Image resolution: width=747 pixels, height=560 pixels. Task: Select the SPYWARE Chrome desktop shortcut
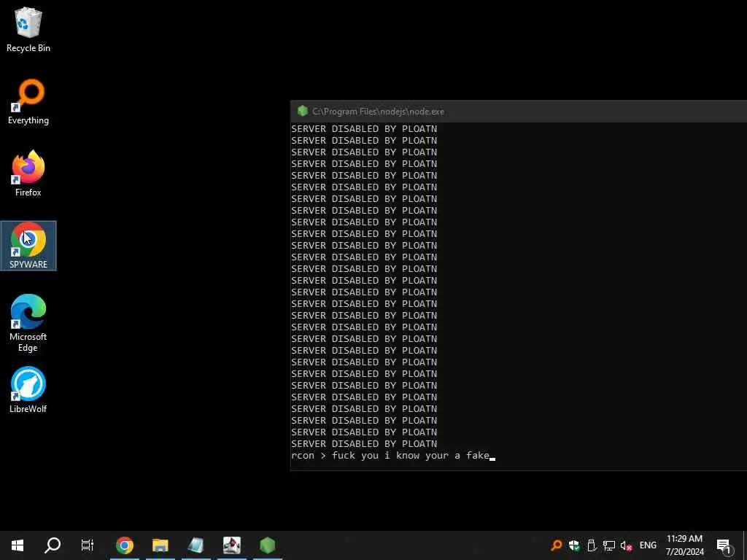[x=28, y=246]
